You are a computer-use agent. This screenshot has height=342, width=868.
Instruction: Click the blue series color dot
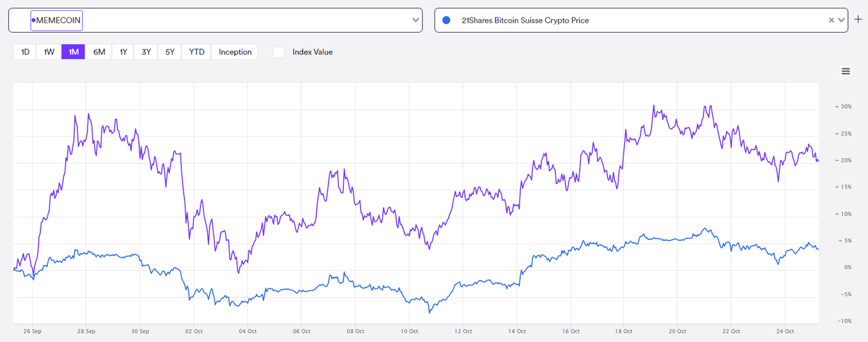point(447,21)
